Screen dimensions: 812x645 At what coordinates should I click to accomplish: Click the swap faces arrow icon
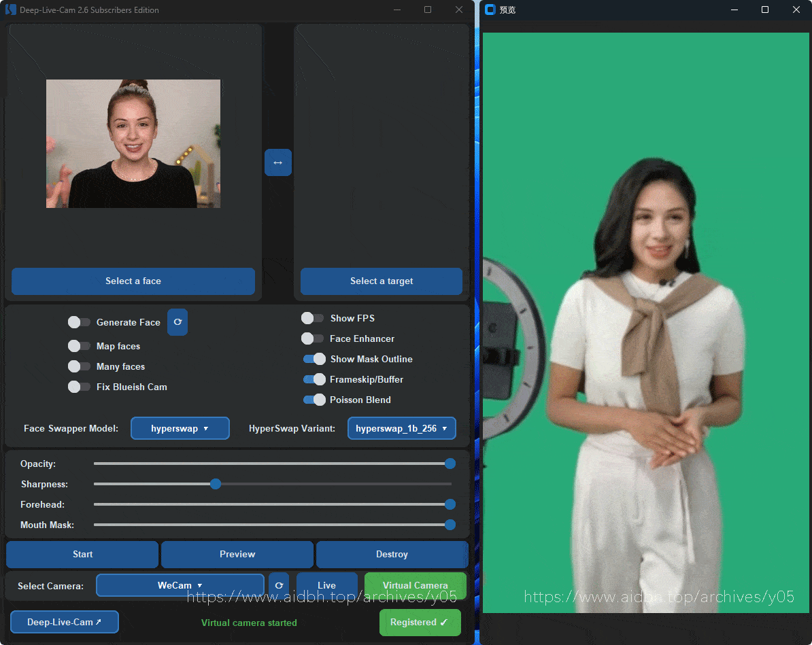coord(277,162)
